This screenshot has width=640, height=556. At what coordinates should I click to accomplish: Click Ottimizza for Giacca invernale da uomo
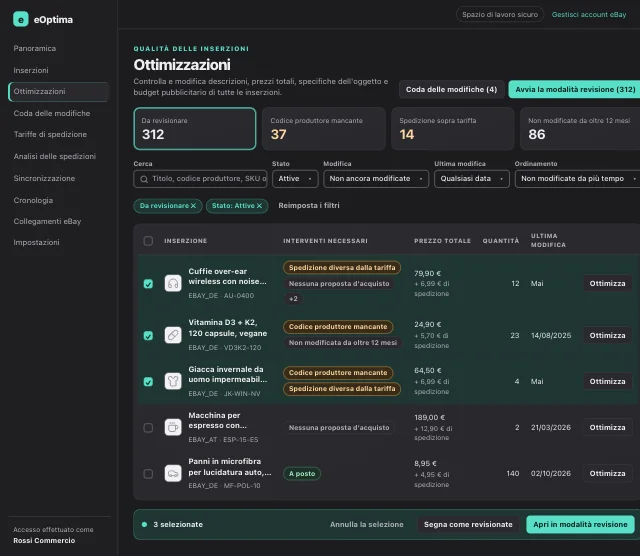(607, 381)
